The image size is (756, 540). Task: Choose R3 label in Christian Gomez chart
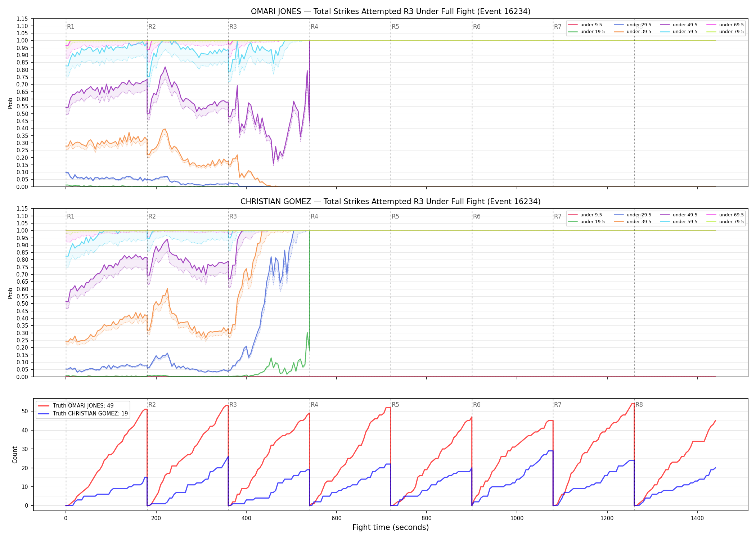233,216
